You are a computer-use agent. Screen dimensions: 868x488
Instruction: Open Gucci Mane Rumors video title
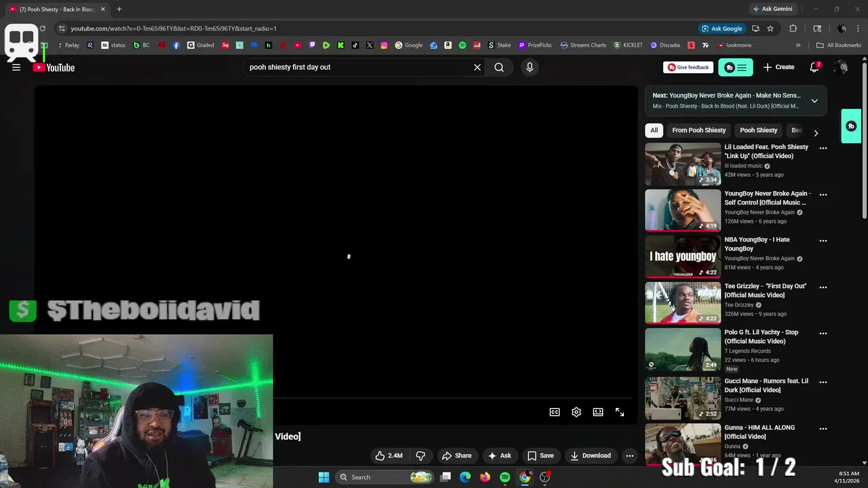(x=766, y=386)
